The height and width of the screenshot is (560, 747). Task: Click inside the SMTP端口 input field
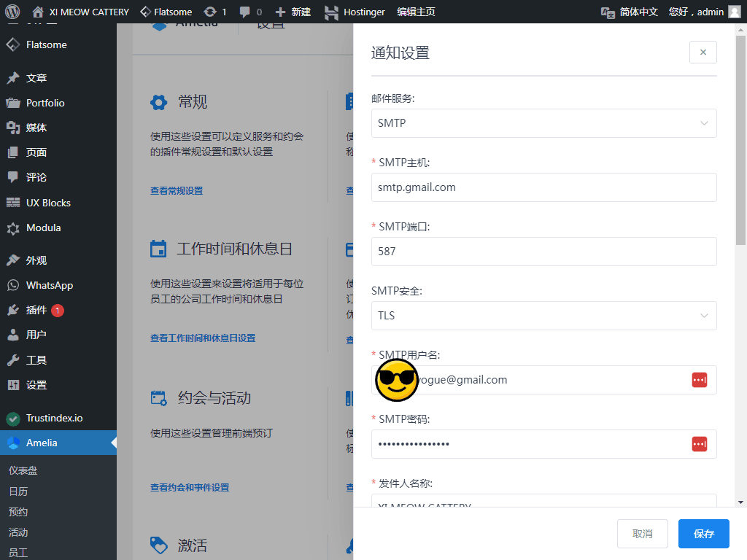543,252
